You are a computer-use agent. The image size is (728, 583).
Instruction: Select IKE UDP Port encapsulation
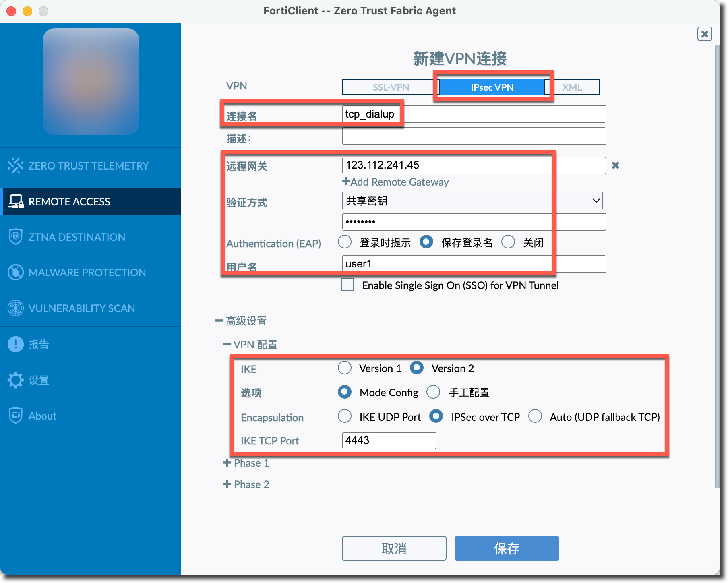(345, 416)
